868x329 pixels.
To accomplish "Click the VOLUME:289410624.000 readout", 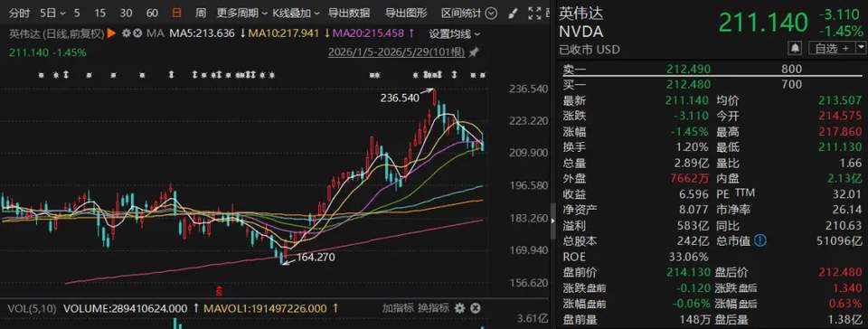I will coord(124,308).
